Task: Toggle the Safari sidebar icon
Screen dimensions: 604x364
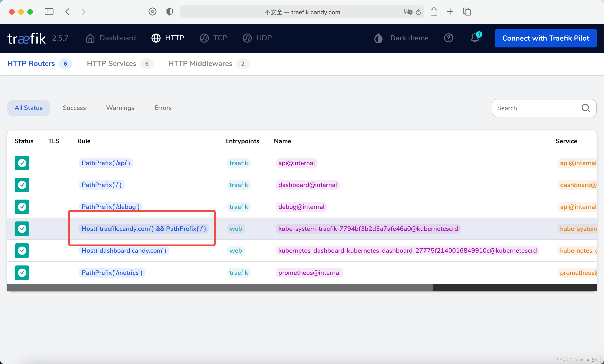Action: [x=49, y=12]
